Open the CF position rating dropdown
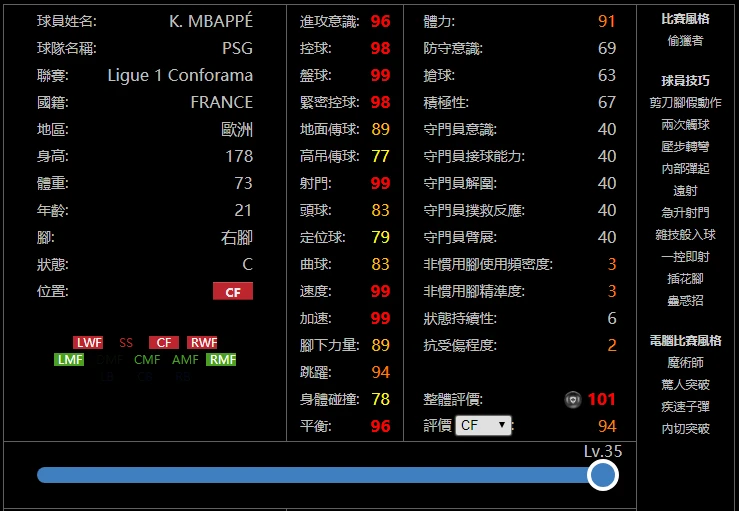This screenshot has width=739, height=511. [483, 425]
